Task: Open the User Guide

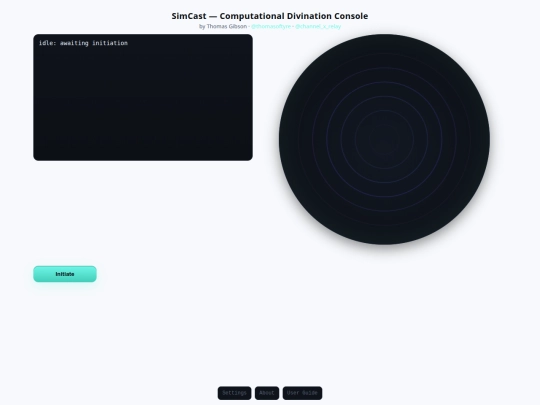Action: [302, 393]
